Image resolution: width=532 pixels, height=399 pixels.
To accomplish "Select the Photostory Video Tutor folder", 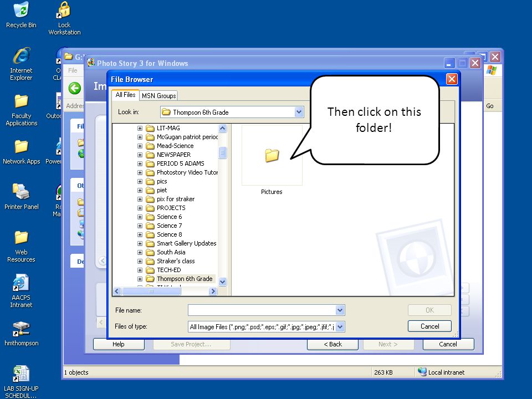I will coord(187,172).
